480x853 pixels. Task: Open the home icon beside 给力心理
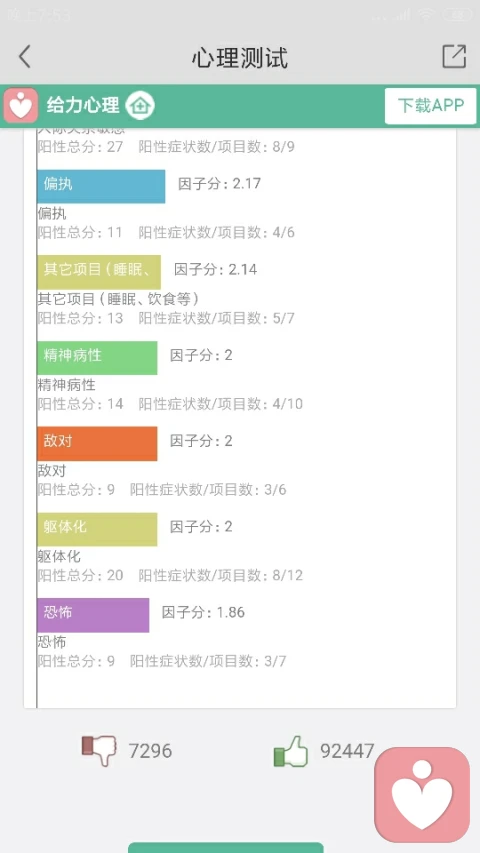[x=140, y=106]
